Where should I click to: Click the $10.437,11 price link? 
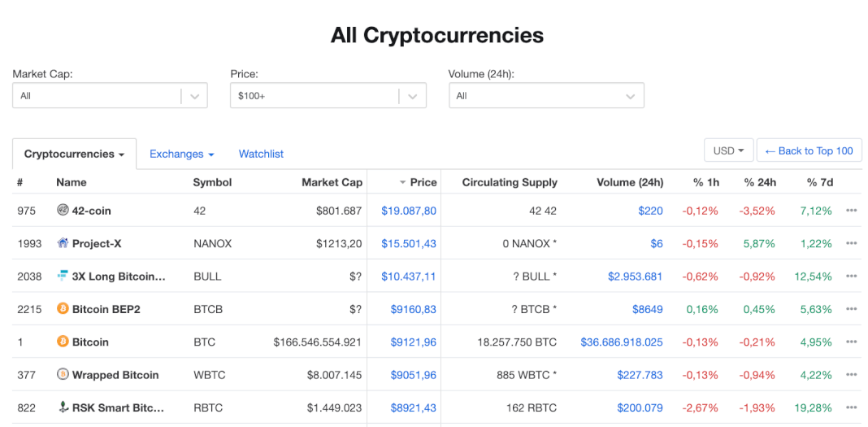(x=409, y=277)
